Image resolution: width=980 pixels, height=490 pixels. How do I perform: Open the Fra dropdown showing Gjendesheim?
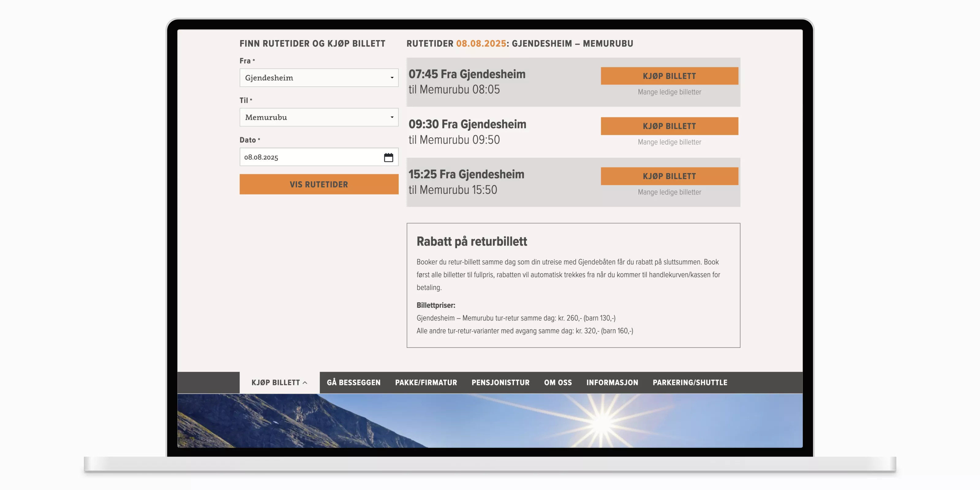coord(319,77)
